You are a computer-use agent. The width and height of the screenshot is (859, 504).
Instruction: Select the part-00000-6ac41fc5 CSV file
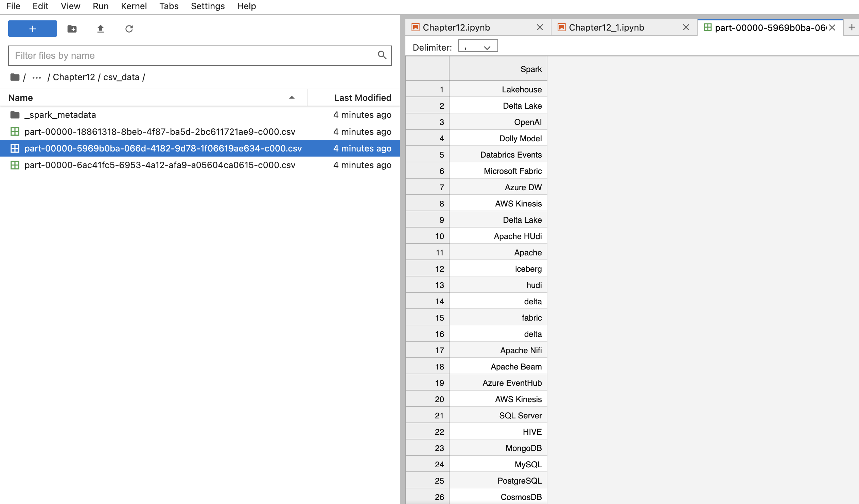point(159,165)
